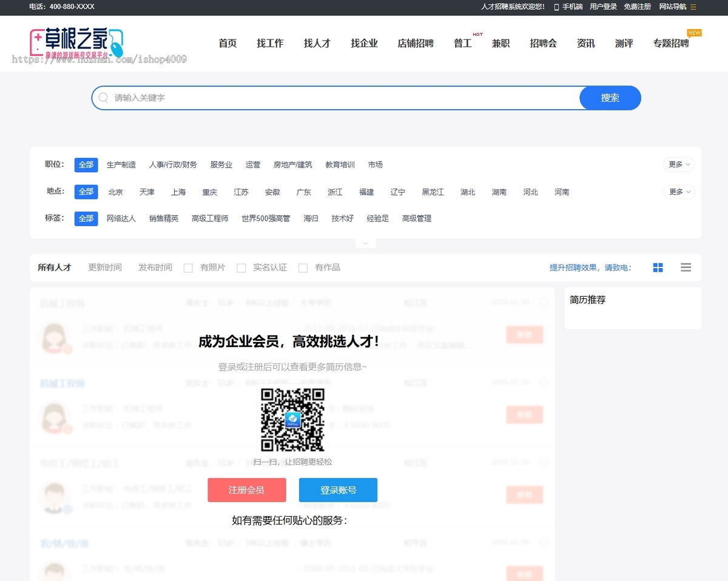Filter 地点 by 天津
This screenshot has height=581, width=728.
[147, 192]
